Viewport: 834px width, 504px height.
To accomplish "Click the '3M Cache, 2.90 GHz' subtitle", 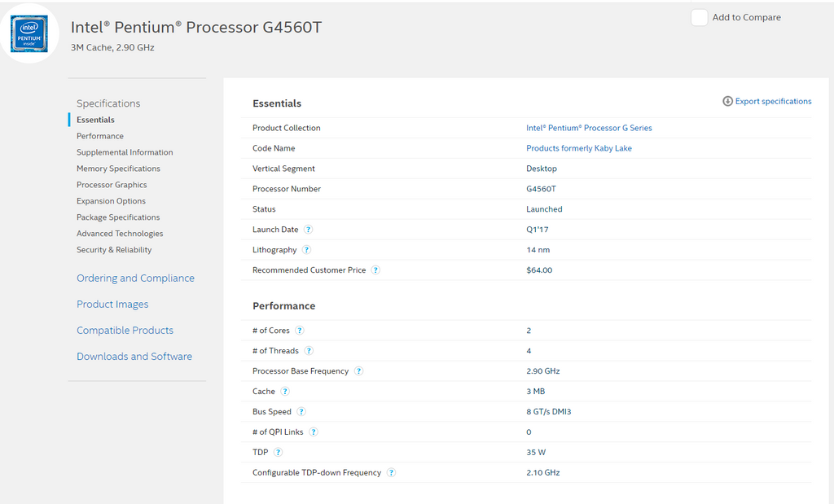I will pos(112,47).
